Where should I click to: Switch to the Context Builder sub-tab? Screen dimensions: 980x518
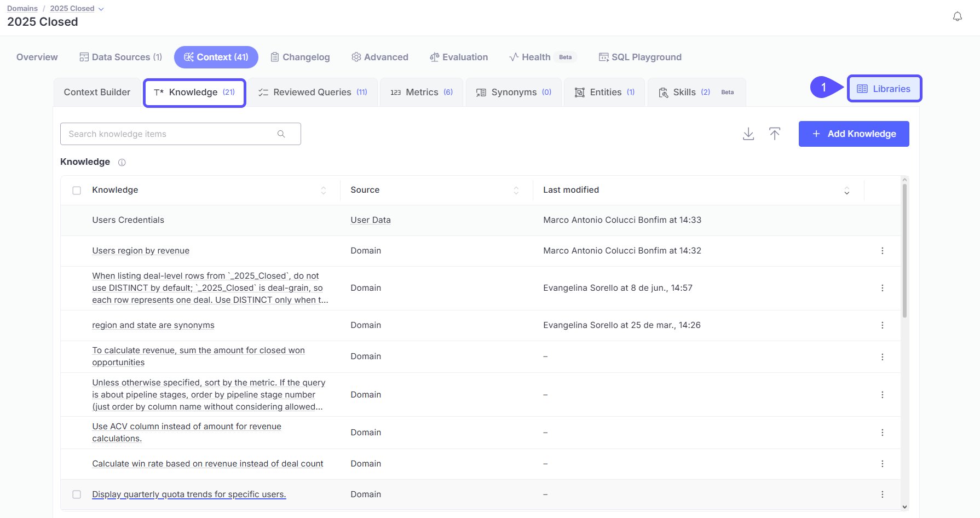point(97,92)
